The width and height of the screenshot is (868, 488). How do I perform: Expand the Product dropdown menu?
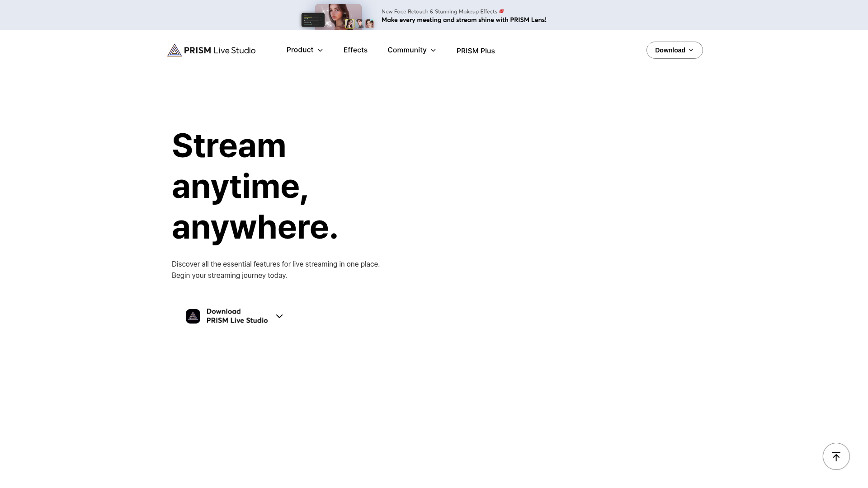click(304, 50)
